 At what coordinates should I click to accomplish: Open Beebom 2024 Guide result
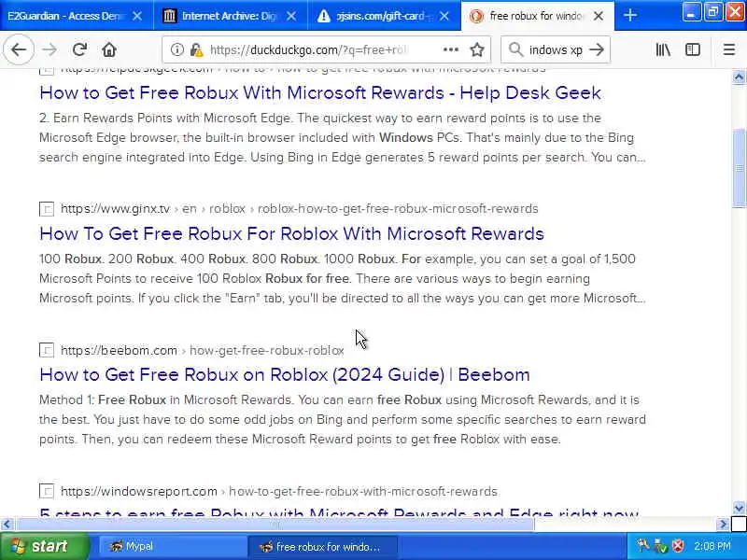[285, 375]
